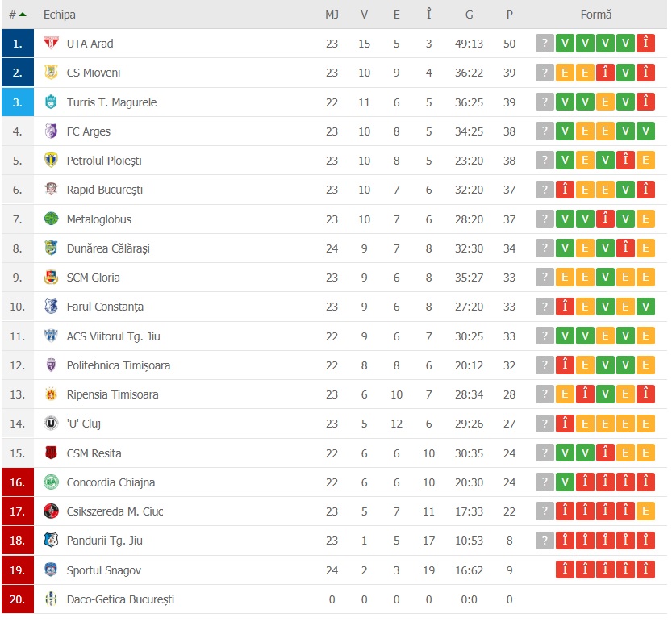Select the CS Mioveni team badge

(x=50, y=73)
